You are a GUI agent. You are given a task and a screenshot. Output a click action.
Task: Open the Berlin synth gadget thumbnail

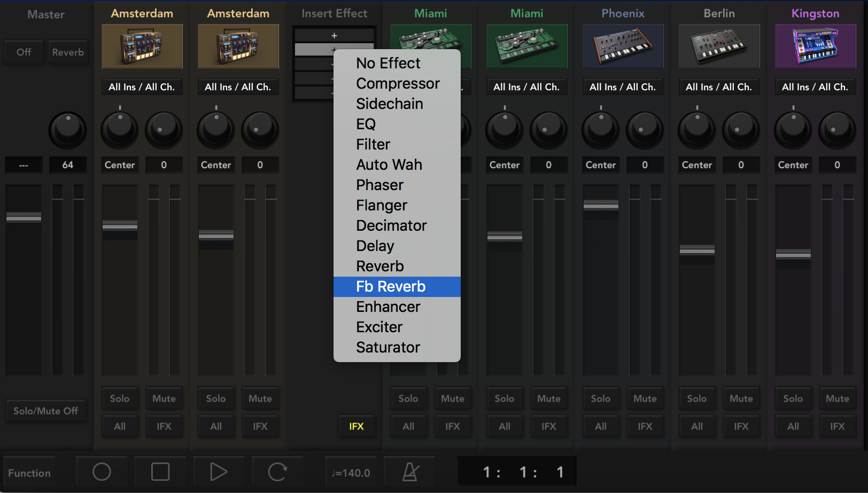tap(719, 46)
